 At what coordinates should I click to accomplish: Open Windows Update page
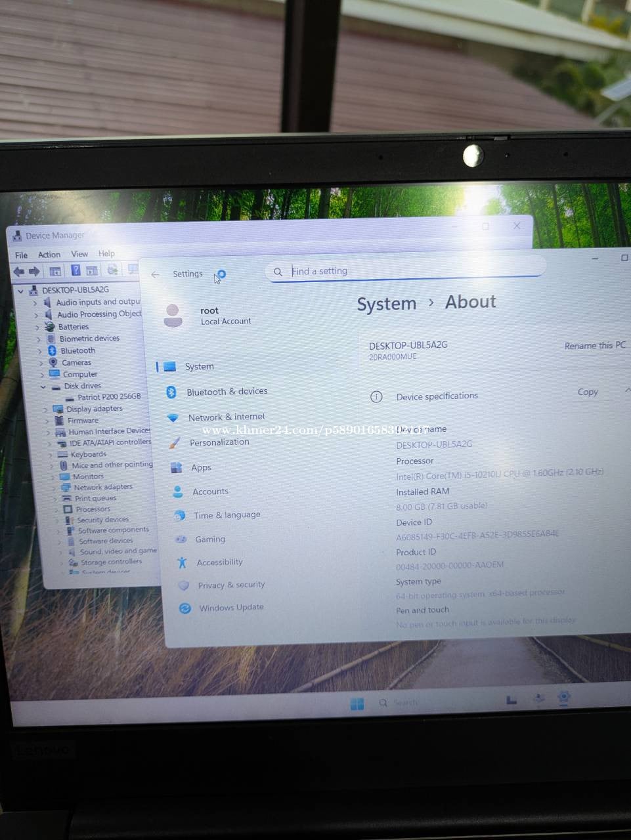click(x=221, y=608)
